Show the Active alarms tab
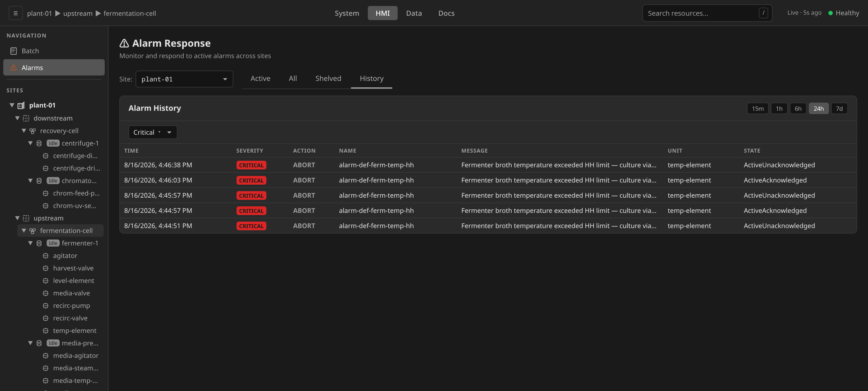This screenshot has width=868, height=391. coord(260,78)
